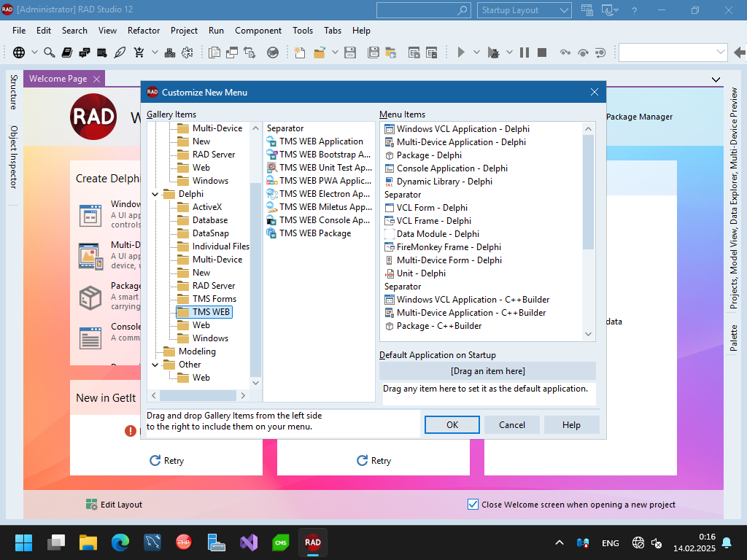Screen dimensions: 747x560
Task: Open Edge from the Windows taskbar
Action: (120, 542)
